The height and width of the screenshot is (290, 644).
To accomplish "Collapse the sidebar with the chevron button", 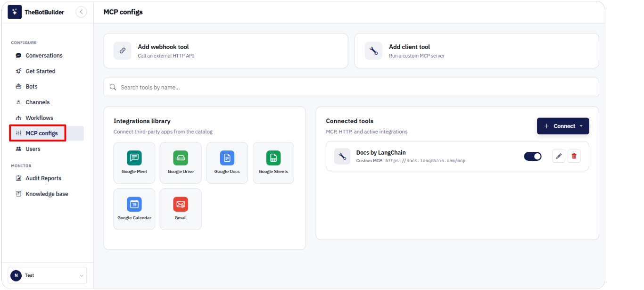I will 81,12.
